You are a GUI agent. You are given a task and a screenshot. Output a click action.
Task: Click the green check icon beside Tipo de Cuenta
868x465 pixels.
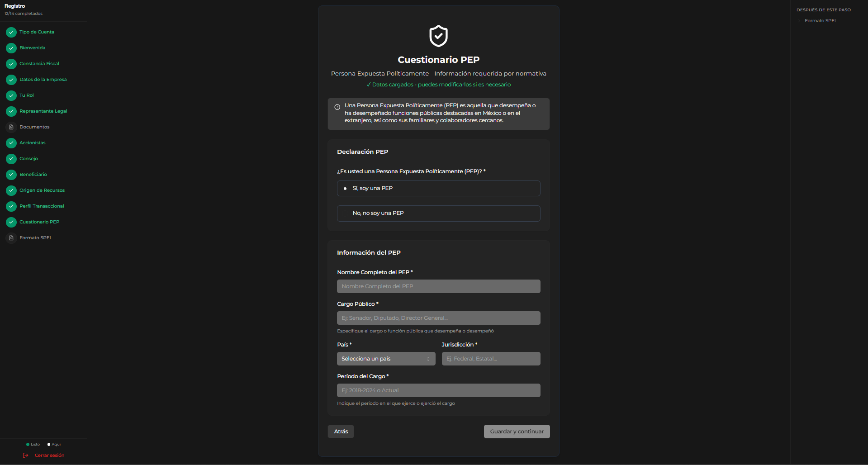pyautogui.click(x=11, y=32)
